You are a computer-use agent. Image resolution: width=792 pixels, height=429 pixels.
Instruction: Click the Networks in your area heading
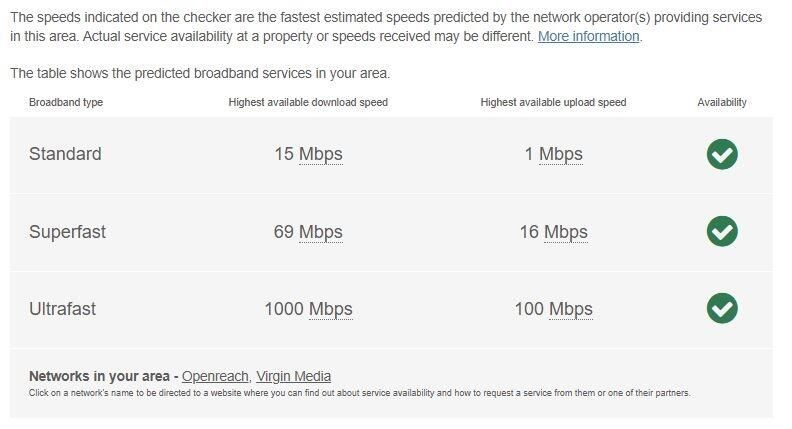click(x=99, y=376)
